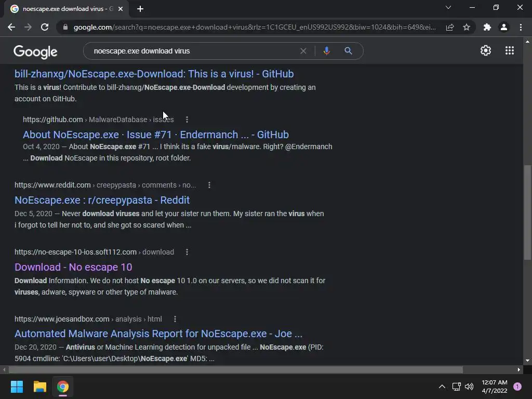Screen dimensions: 532x399
Task: Click the vertical scrollbar thumb
Action: (527, 212)
